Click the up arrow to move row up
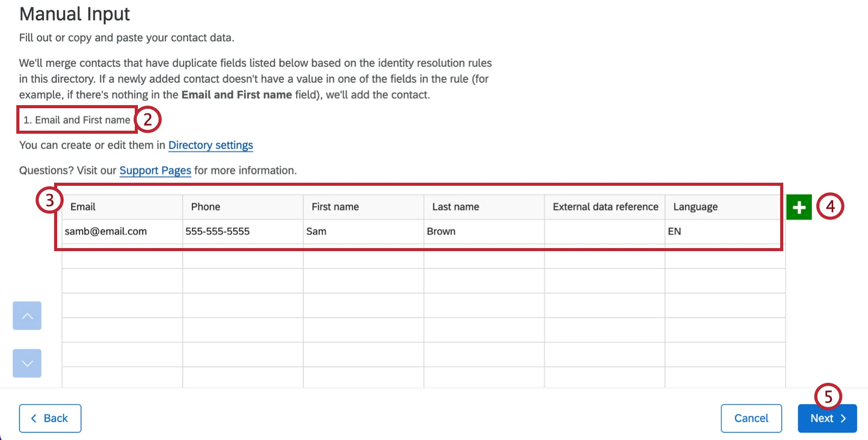Screen dimensions: 868x440 pos(27,315)
